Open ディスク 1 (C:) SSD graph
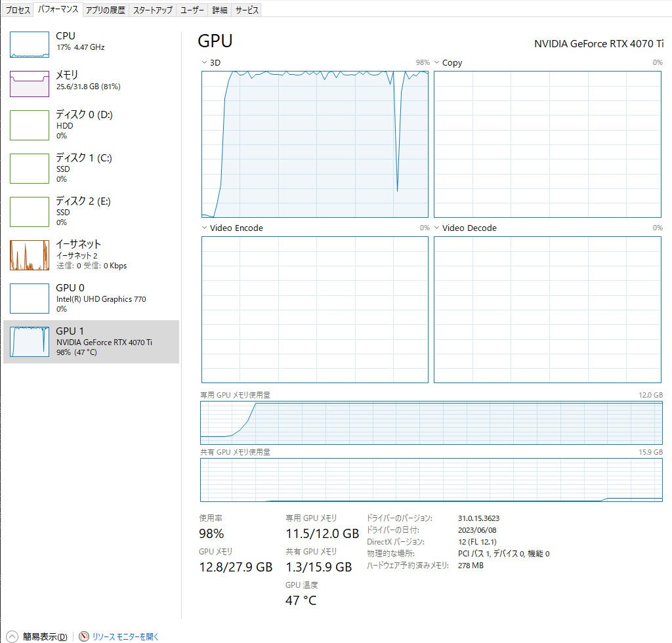Image resolution: width=672 pixels, height=643 pixels. [30, 169]
